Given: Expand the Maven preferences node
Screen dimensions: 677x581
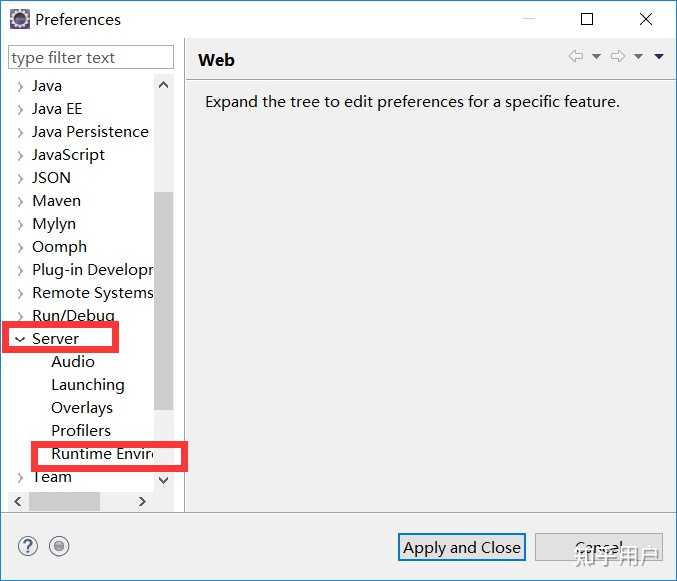Looking at the screenshot, I should tap(20, 202).
